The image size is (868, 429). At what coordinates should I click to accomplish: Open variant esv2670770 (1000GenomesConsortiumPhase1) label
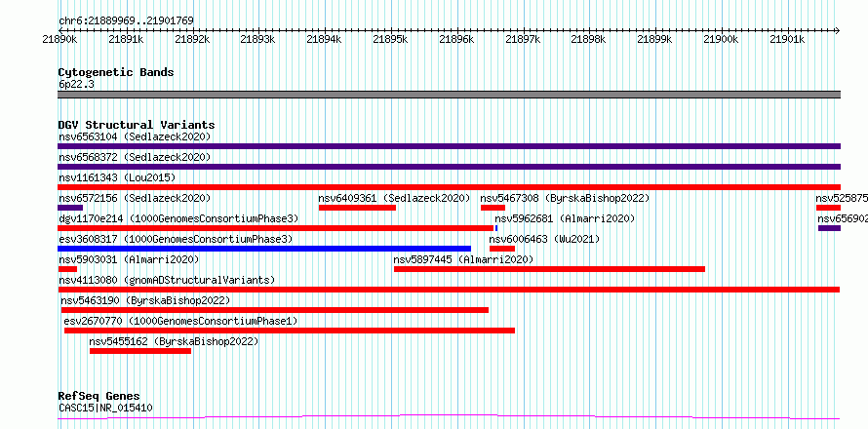click(x=180, y=321)
